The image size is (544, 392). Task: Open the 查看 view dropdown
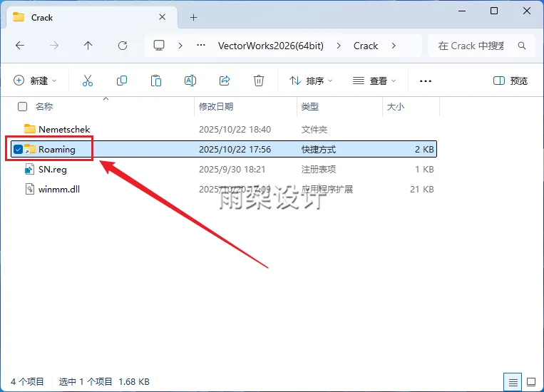pos(374,81)
